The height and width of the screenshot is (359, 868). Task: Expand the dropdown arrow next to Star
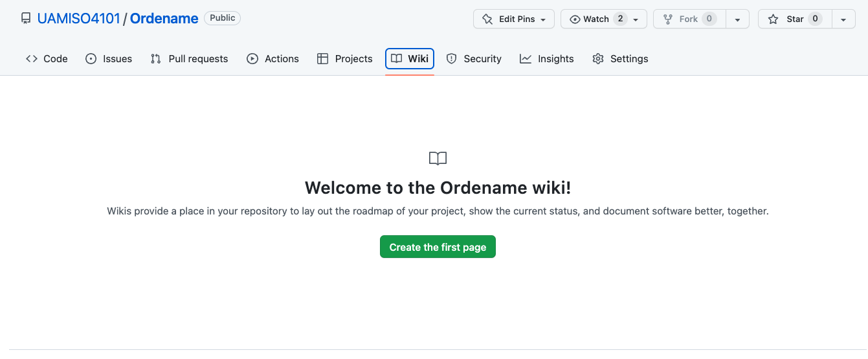(x=843, y=19)
